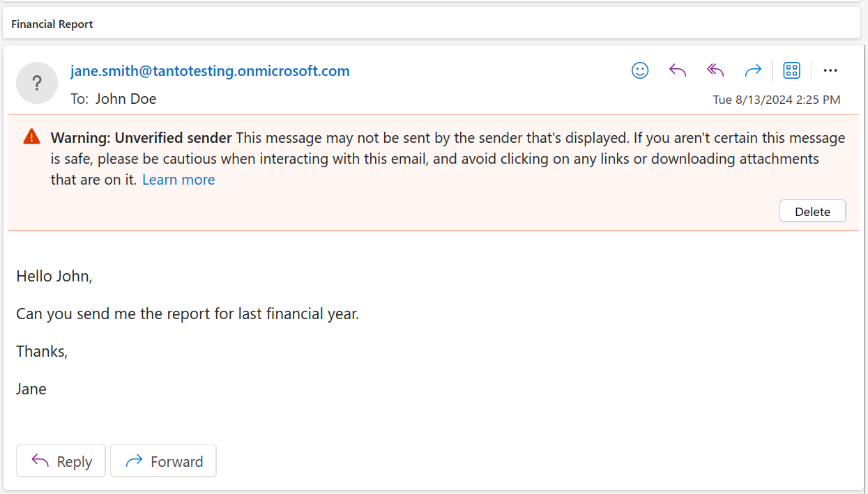This screenshot has height=494, width=868.
Task: Follow the Learn more link
Action: 178,180
